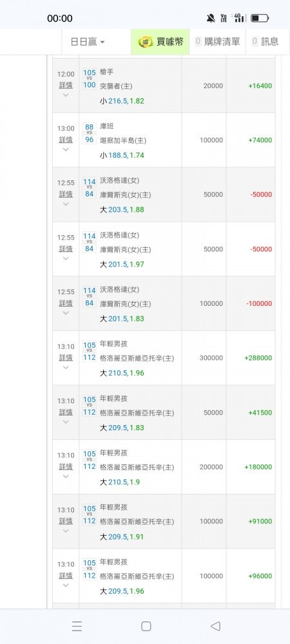This screenshot has width=290, height=644.
Task: Expand chevron under 12:00 槍手 bet
Action: tap(66, 95)
